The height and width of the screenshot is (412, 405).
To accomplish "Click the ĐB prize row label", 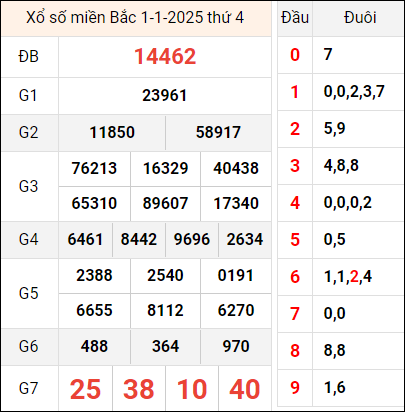I will (29, 57).
